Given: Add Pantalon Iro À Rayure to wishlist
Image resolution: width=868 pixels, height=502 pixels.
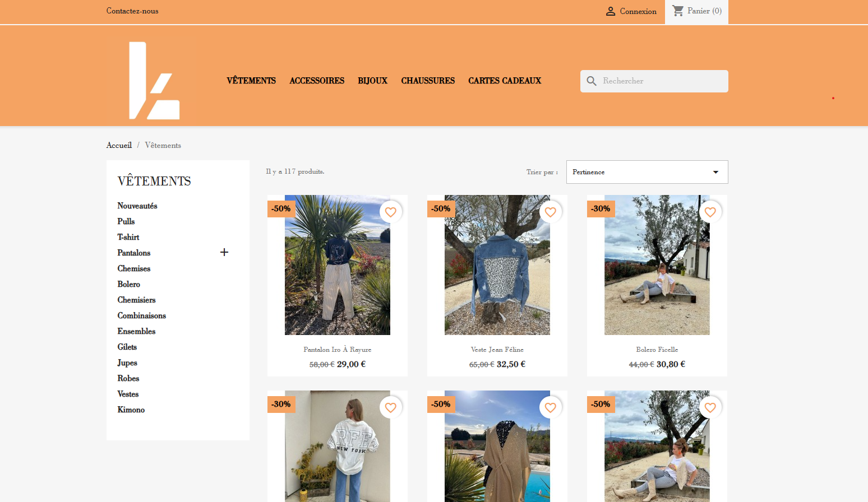Looking at the screenshot, I should [x=391, y=212].
